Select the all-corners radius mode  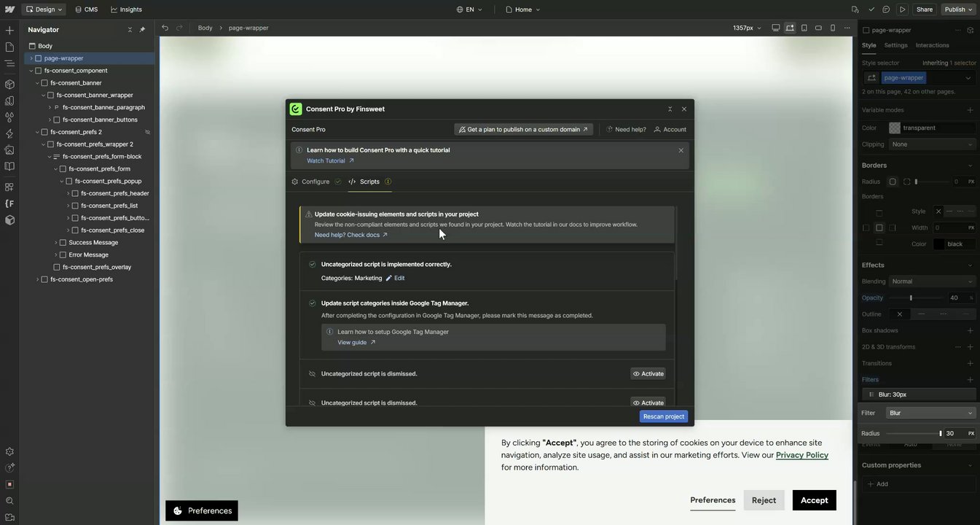click(x=893, y=182)
